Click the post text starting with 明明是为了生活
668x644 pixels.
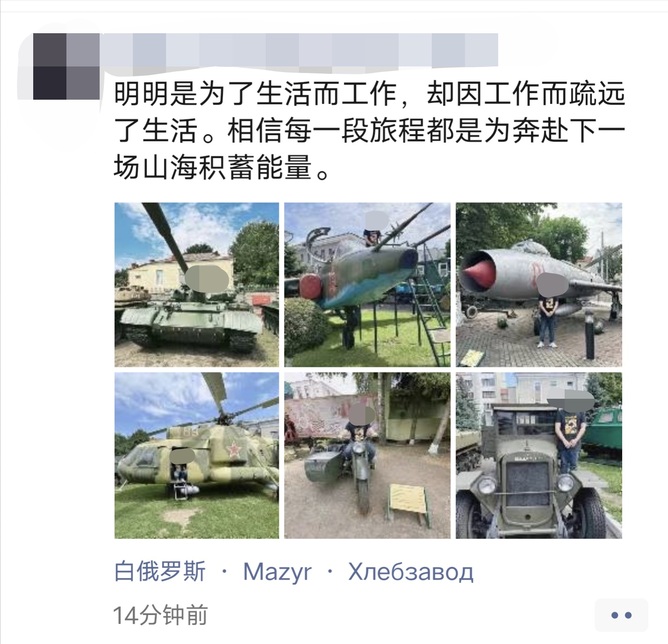coord(370,131)
